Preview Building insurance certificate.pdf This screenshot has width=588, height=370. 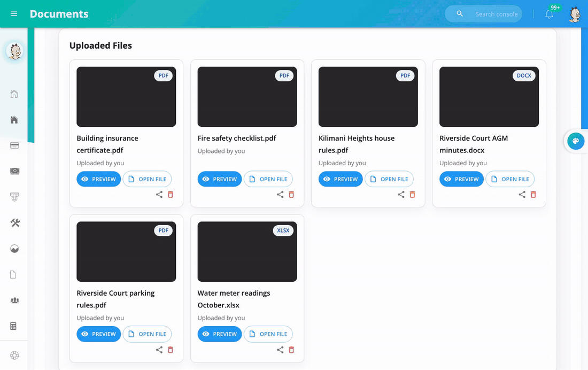[99, 179]
